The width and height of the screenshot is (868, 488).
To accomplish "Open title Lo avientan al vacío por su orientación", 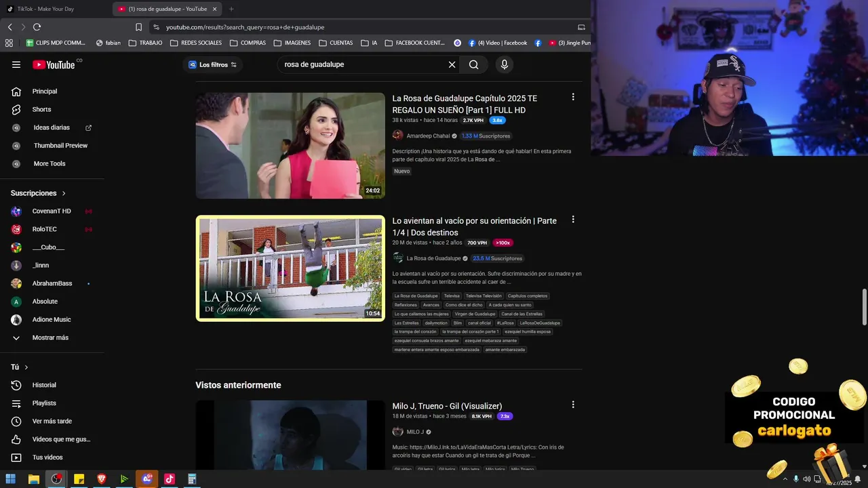I will [x=474, y=226].
